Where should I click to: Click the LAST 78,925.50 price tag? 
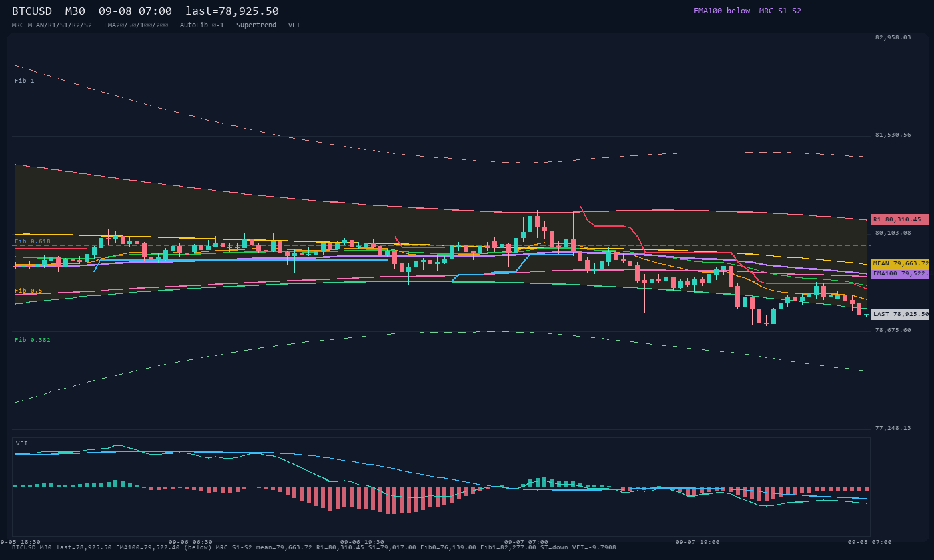(x=900, y=314)
